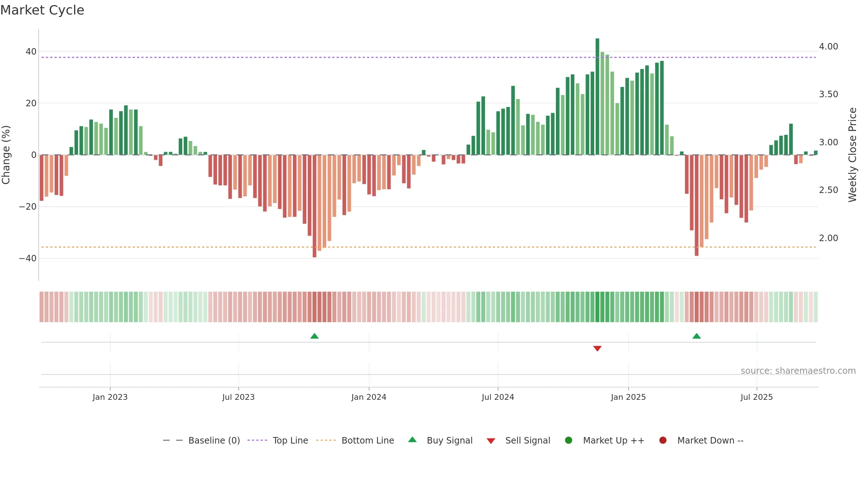The image size is (868, 488).
Task: Click the red sell signal triangle
Action: coord(597,348)
